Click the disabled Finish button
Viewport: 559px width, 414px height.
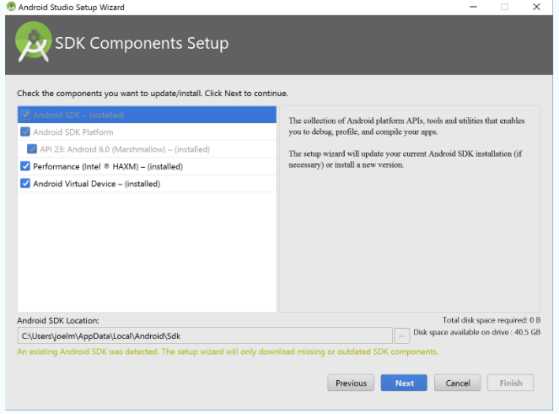[511, 383]
